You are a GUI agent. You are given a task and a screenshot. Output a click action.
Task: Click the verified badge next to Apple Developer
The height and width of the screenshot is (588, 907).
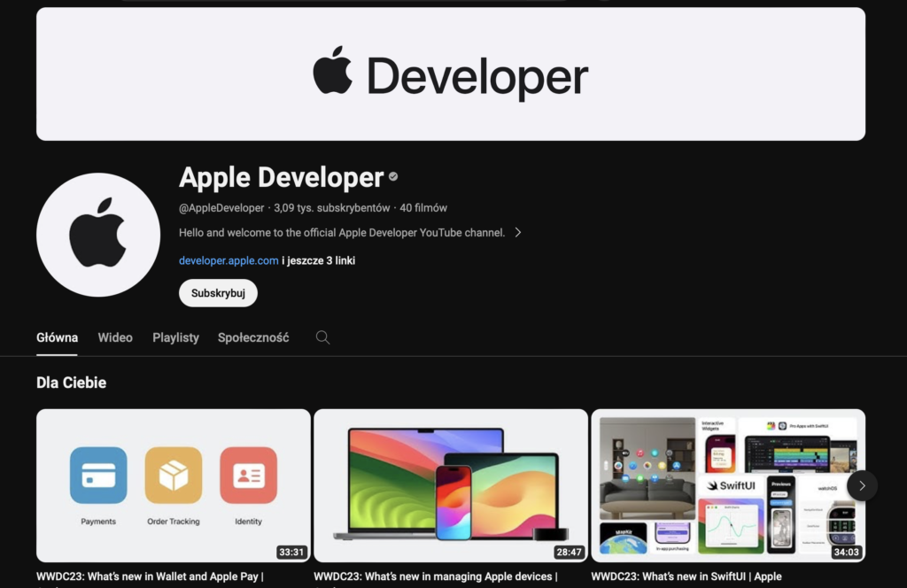(392, 176)
